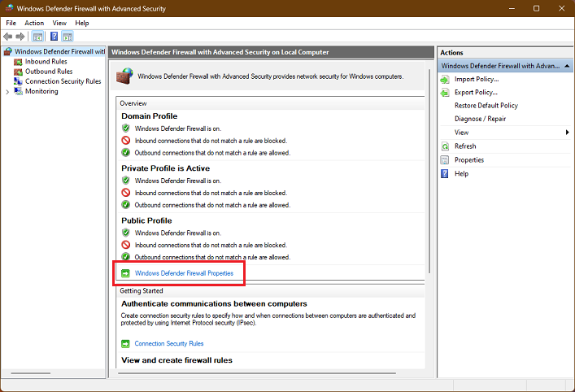Click the Import Policy green arrow icon
This screenshot has width=575, height=392.
click(x=445, y=80)
